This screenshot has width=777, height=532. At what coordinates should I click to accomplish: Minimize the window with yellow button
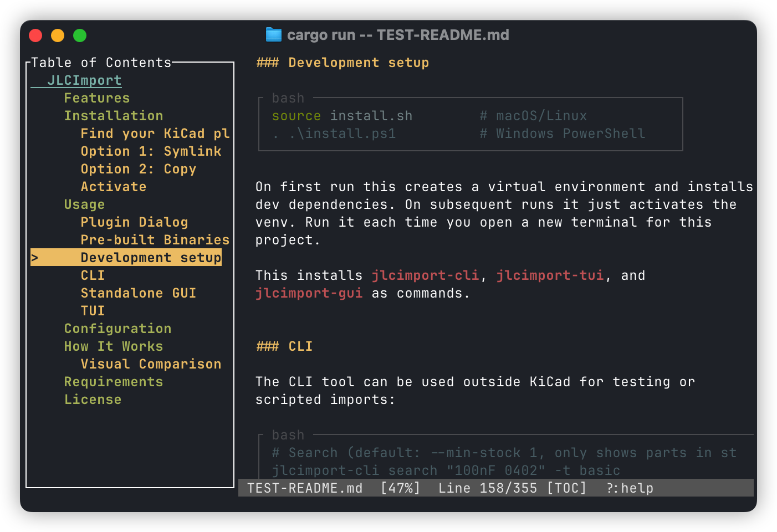pos(58,35)
